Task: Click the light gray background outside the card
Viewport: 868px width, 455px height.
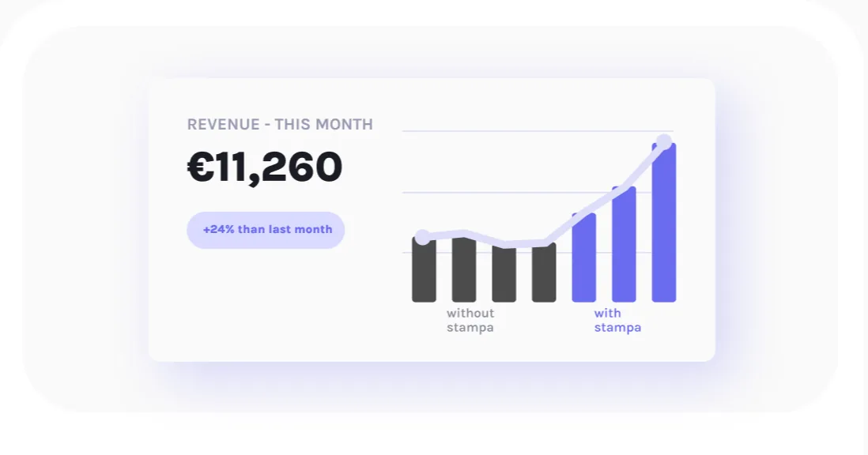Action: (83, 221)
